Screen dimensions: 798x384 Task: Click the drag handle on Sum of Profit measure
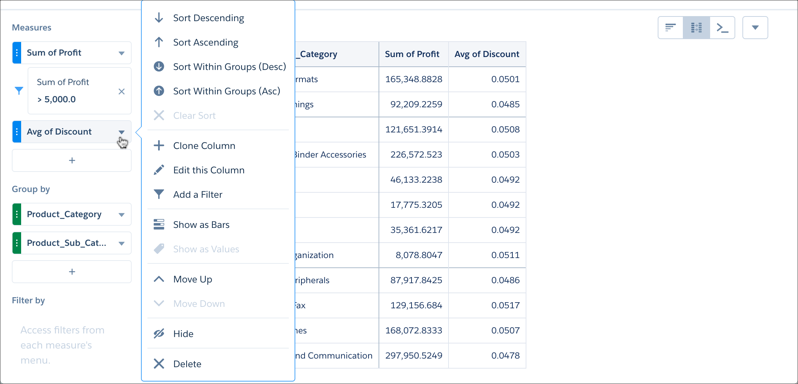(x=17, y=52)
